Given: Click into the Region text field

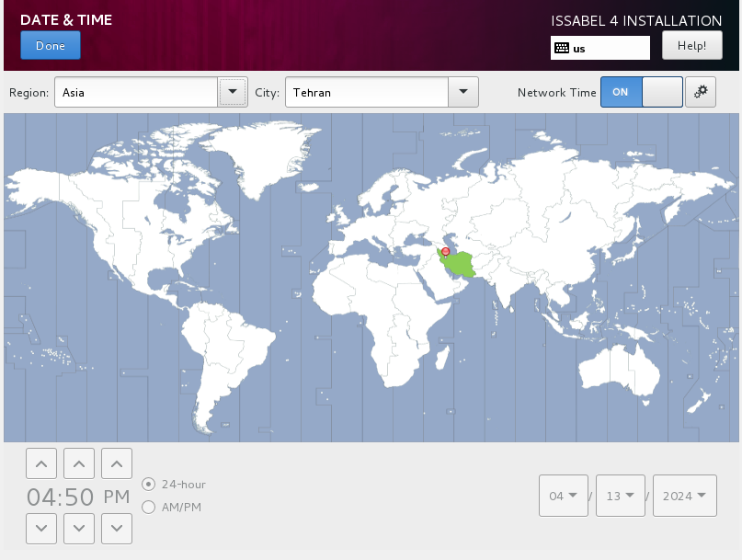Looking at the screenshot, I should [136, 92].
